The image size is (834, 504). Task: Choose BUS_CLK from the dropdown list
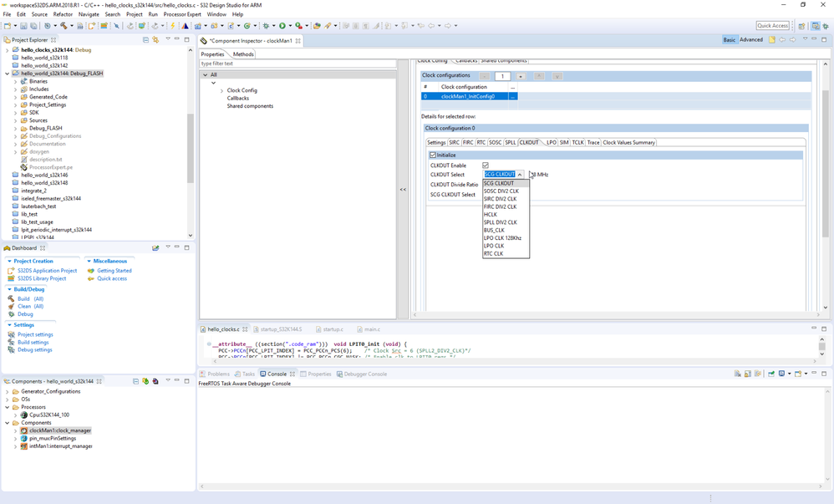click(506, 230)
